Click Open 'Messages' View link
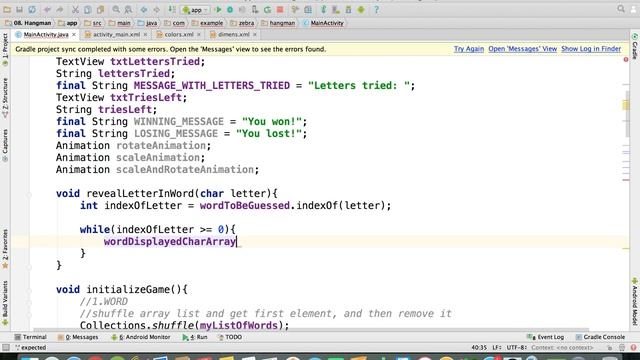640x360 pixels. (x=522, y=49)
